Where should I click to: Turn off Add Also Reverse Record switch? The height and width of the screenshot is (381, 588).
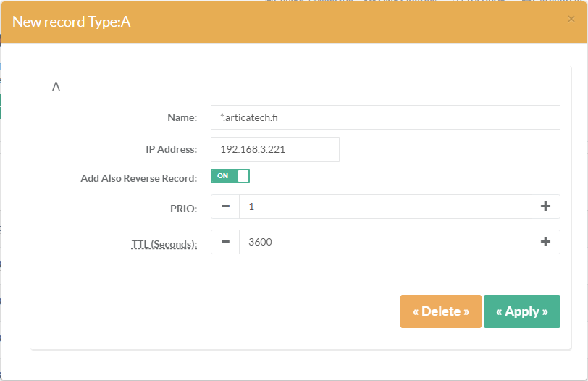pyautogui.click(x=230, y=176)
